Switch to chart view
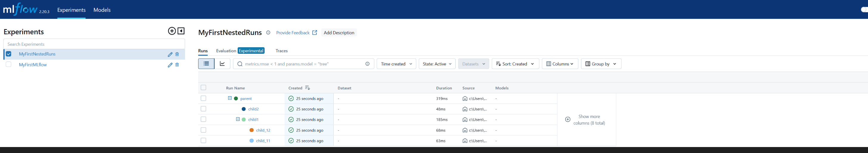 [x=222, y=64]
